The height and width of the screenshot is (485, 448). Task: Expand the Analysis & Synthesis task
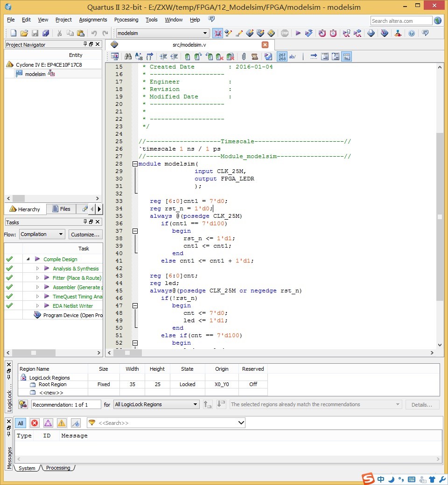38,269
